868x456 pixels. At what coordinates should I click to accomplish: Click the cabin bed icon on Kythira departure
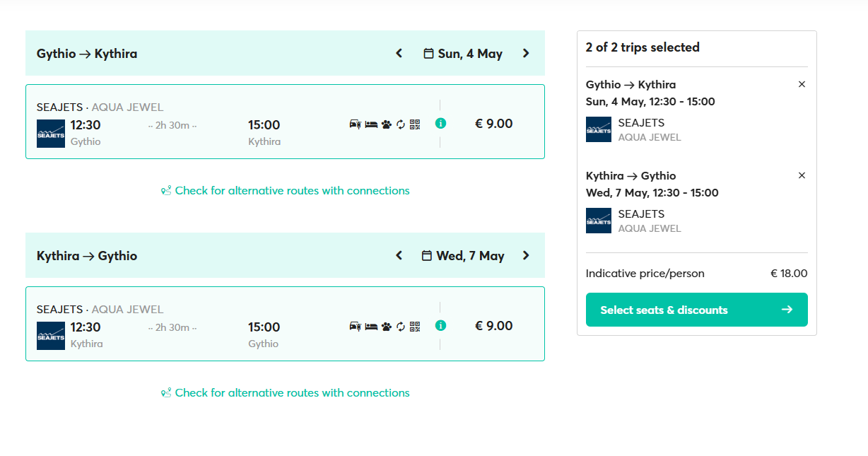pyautogui.click(x=371, y=327)
